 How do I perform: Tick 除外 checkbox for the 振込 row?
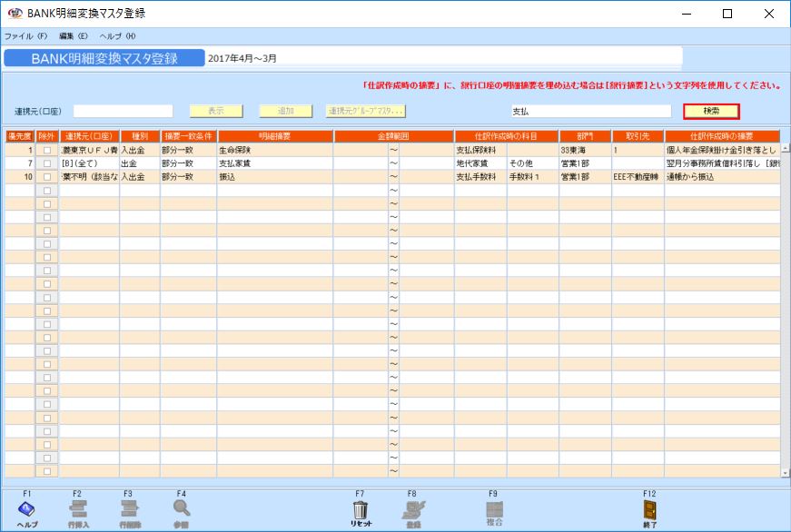tap(47, 177)
